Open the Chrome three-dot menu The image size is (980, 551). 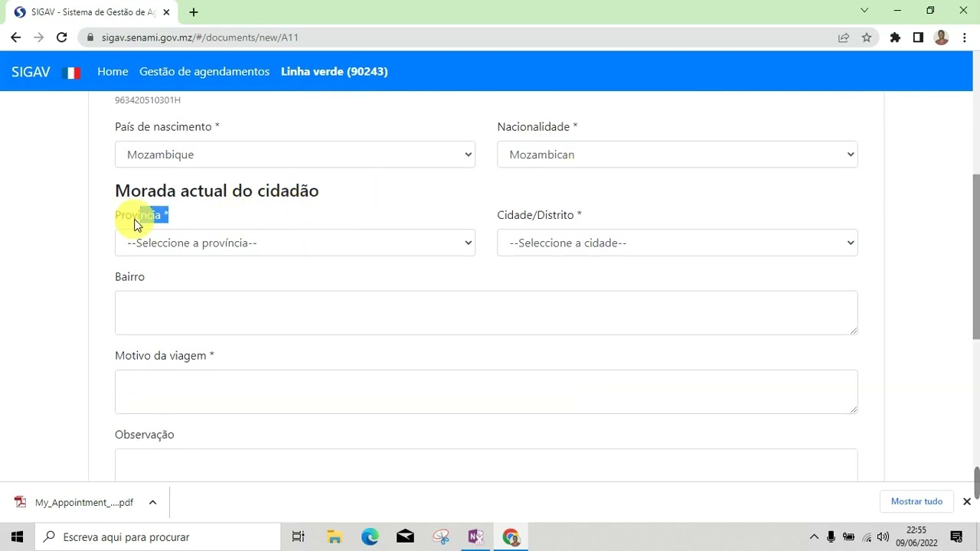pos(964,37)
